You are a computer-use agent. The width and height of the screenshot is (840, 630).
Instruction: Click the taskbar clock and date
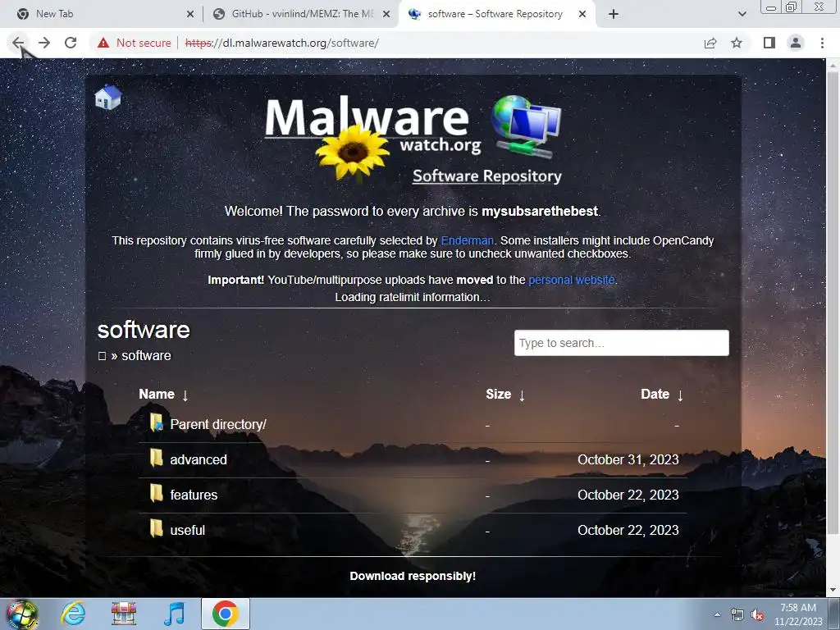click(x=797, y=614)
